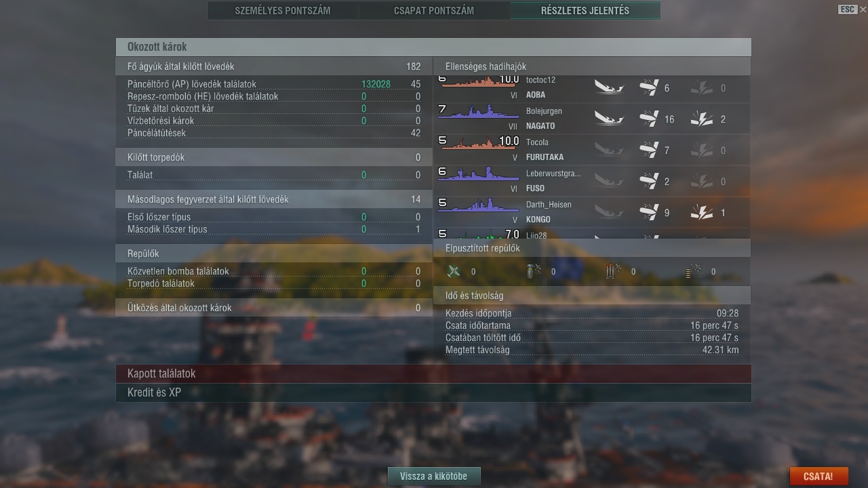Close the report with ESC button
868x488 pixels.
pos(847,9)
